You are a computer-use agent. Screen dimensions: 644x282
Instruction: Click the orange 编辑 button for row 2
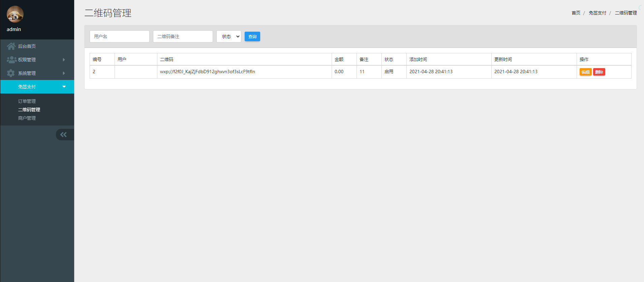coord(585,72)
